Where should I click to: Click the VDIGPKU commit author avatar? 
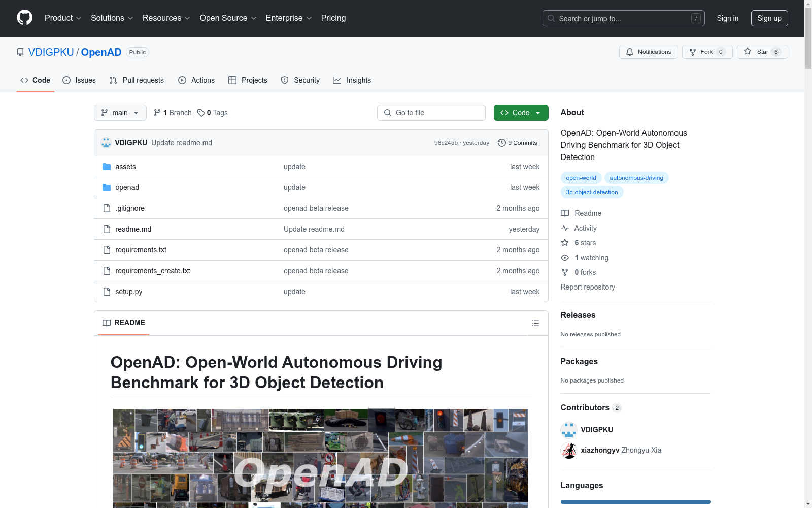pyautogui.click(x=106, y=143)
